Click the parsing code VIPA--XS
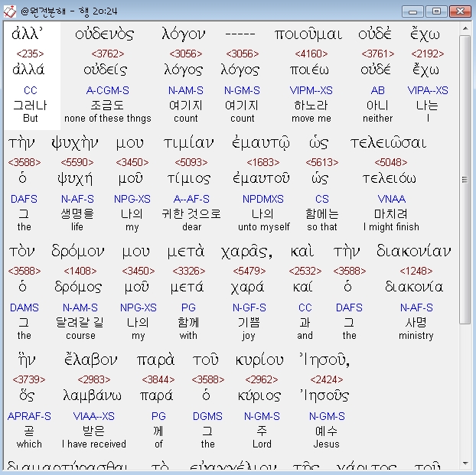This screenshot has width=476, height=475. (x=428, y=90)
